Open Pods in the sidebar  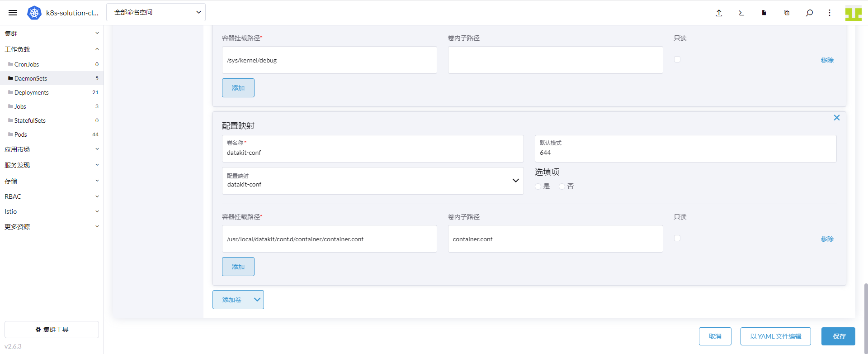[x=52, y=134]
